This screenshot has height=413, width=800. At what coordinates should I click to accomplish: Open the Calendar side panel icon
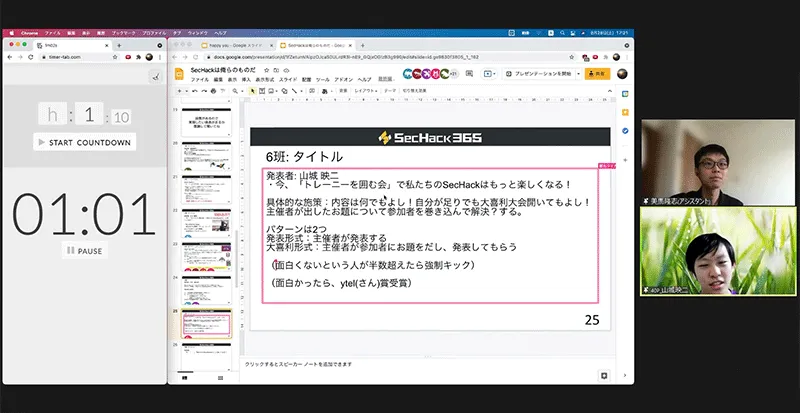[x=625, y=94]
